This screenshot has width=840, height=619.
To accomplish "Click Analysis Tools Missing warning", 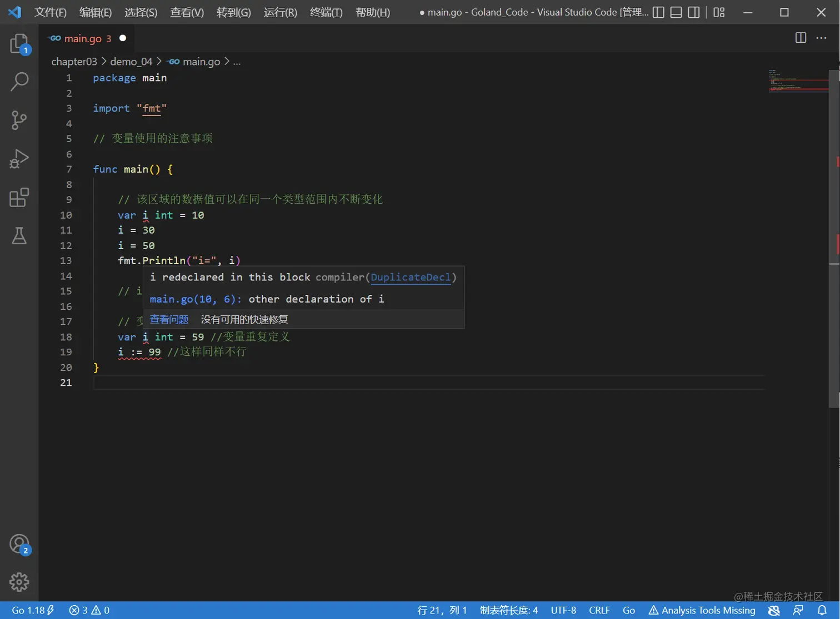I will 702,610.
